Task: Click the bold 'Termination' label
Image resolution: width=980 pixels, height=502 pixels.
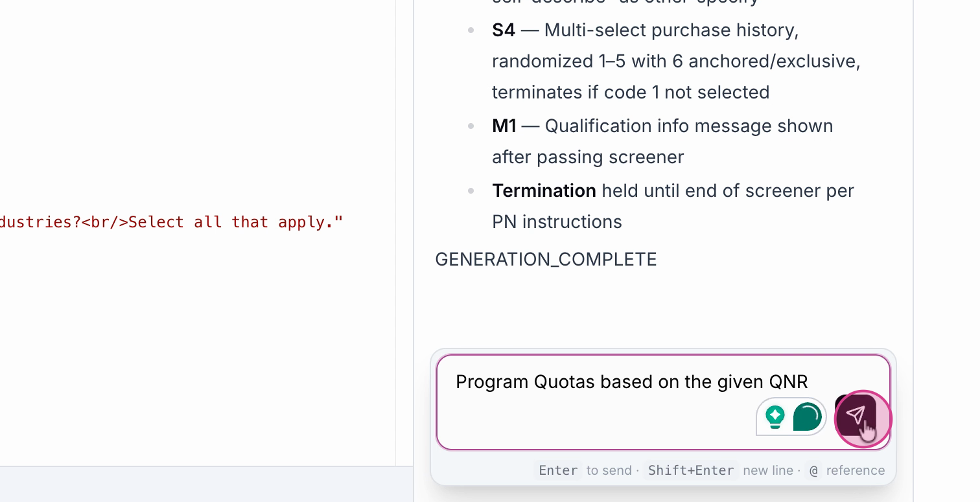Action: (544, 191)
